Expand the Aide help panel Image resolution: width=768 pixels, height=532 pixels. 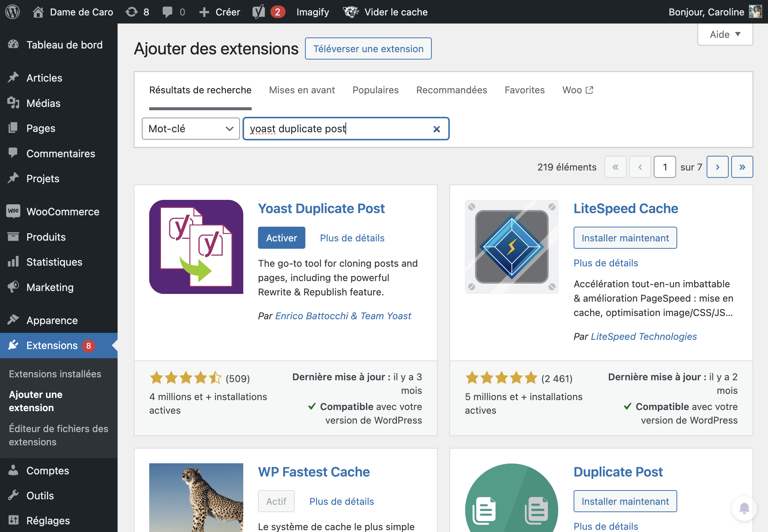pos(725,35)
